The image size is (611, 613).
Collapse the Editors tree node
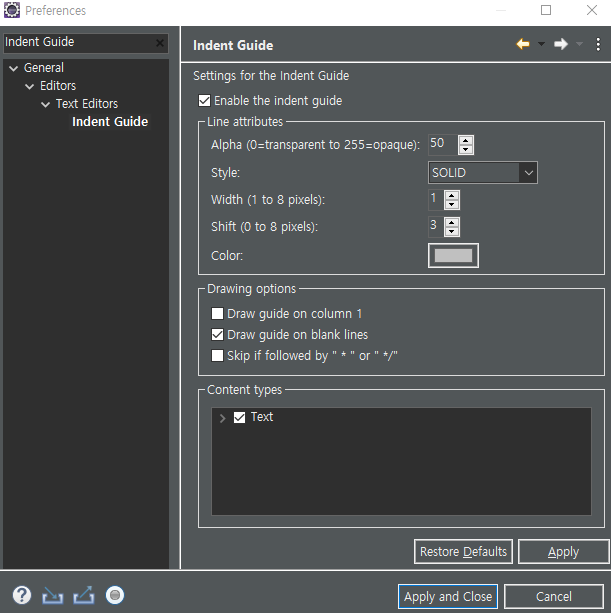[x=30, y=86]
